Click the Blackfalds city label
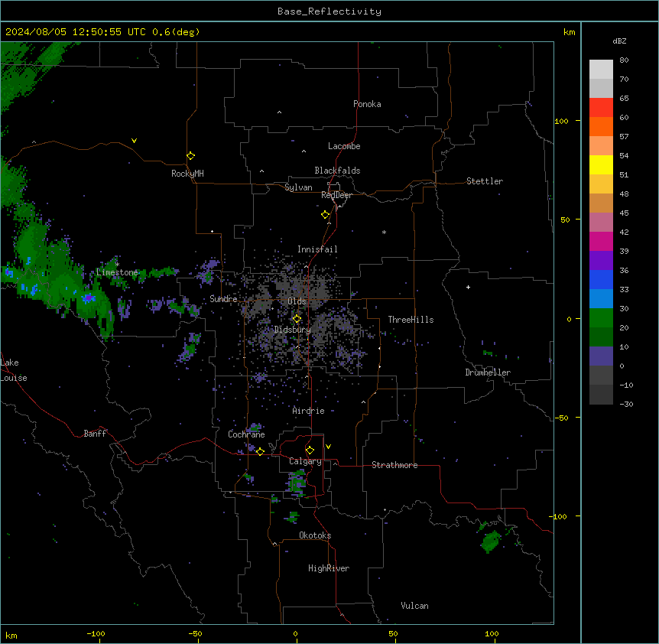The width and height of the screenshot is (659, 644). 337,171
